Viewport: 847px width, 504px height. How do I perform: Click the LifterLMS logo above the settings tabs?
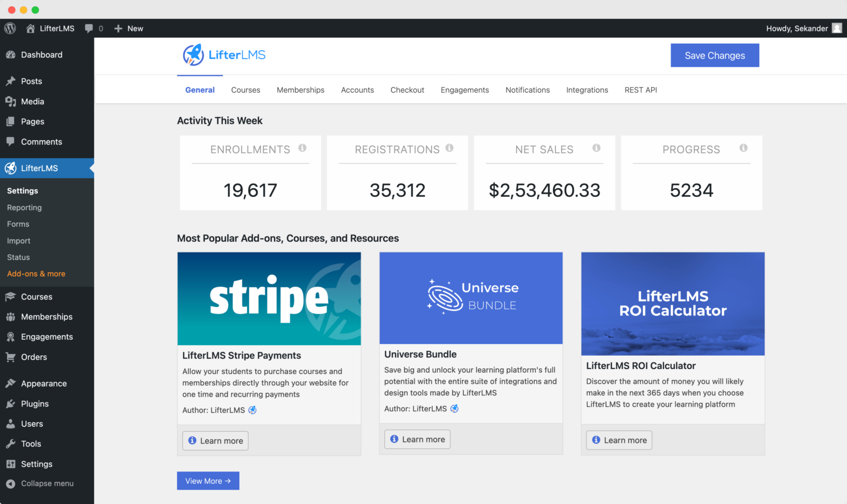point(223,55)
